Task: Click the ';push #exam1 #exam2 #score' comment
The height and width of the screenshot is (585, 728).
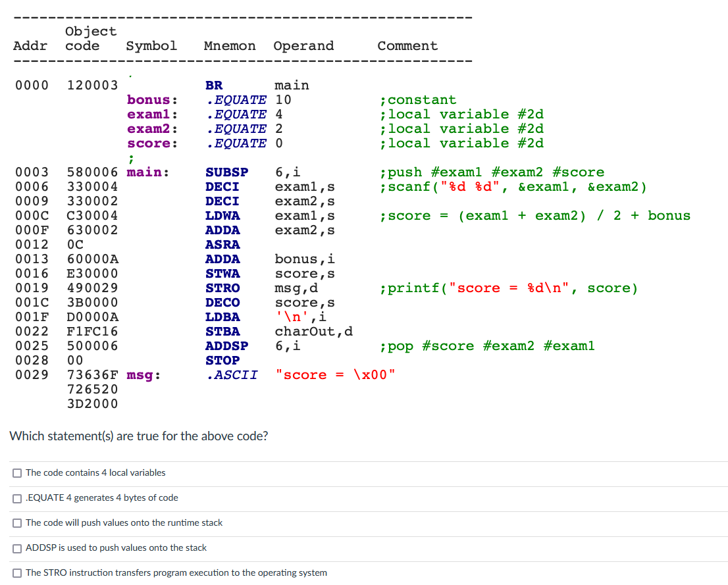Action: coord(492,172)
